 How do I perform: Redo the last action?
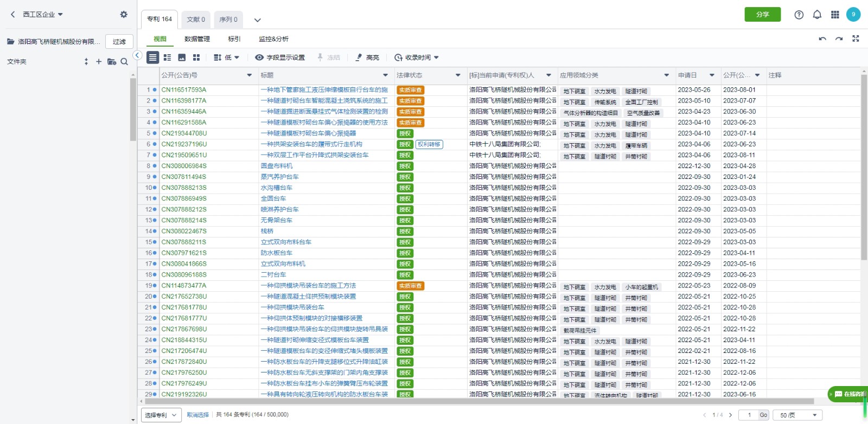click(839, 39)
